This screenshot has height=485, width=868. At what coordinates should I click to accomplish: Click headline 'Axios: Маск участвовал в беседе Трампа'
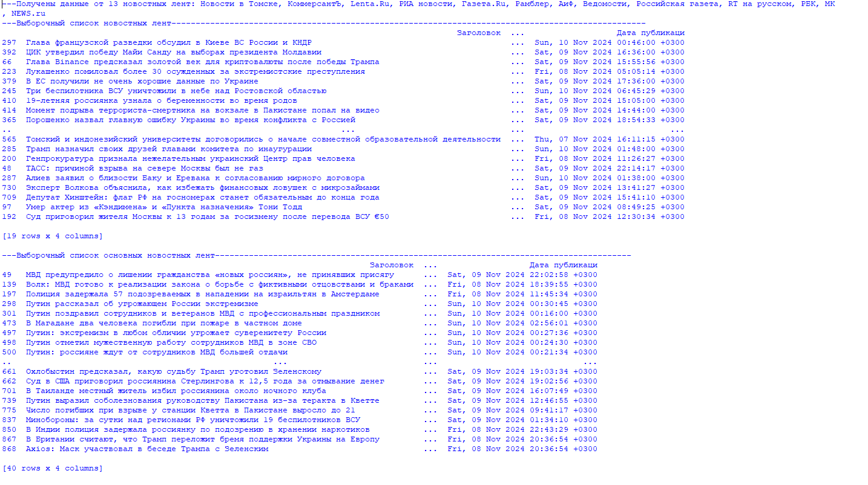[x=147, y=449]
